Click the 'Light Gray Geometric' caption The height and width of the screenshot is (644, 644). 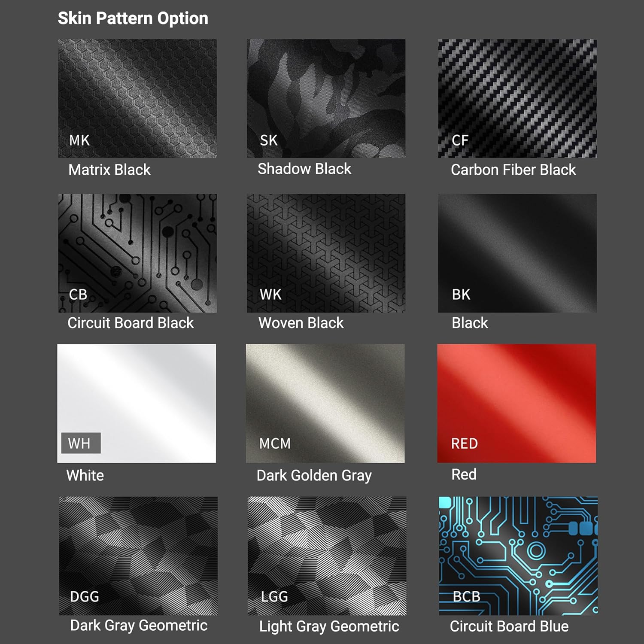coord(329,627)
